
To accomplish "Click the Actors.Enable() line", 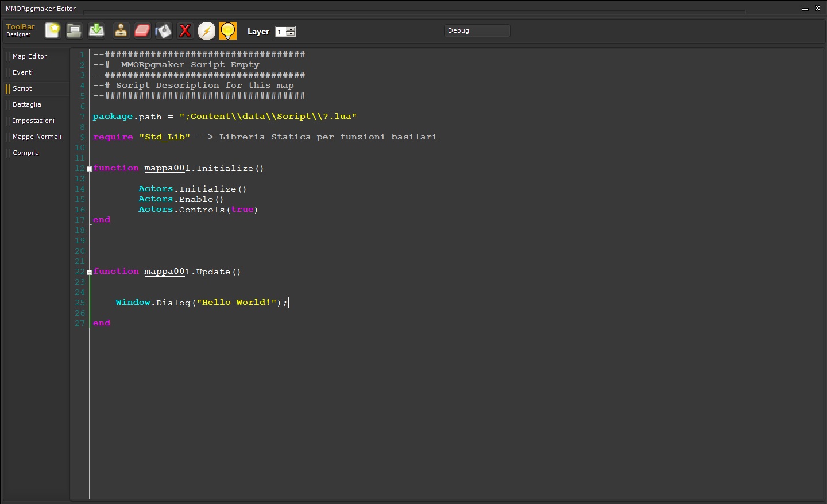I will point(181,199).
